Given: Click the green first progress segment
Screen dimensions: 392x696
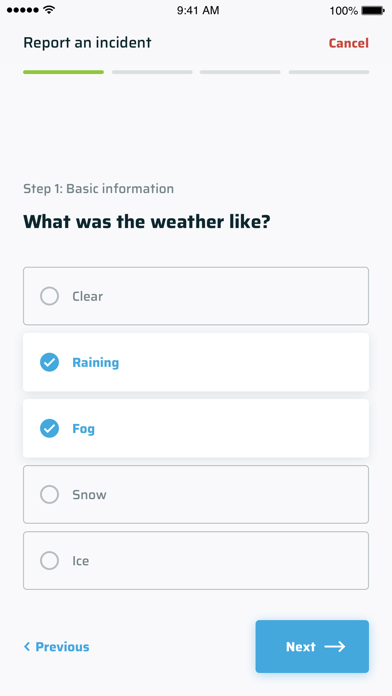Looking at the screenshot, I should (x=63, y=72).
